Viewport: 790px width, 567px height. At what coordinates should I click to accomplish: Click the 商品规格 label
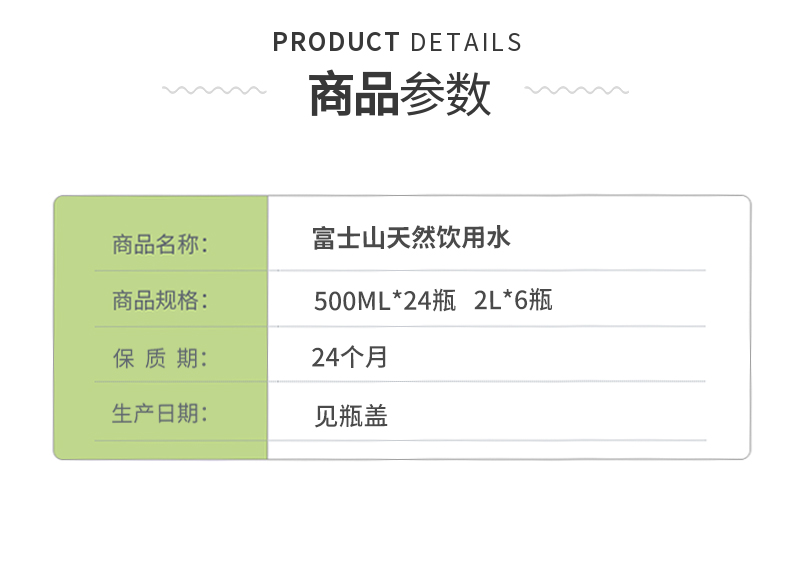[160, 300]
